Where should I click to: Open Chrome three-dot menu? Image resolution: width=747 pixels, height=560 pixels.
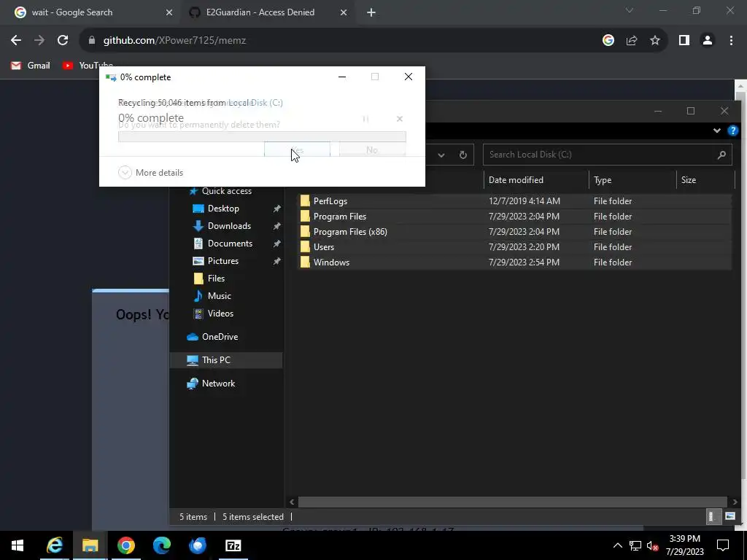(x=731, y=41)
